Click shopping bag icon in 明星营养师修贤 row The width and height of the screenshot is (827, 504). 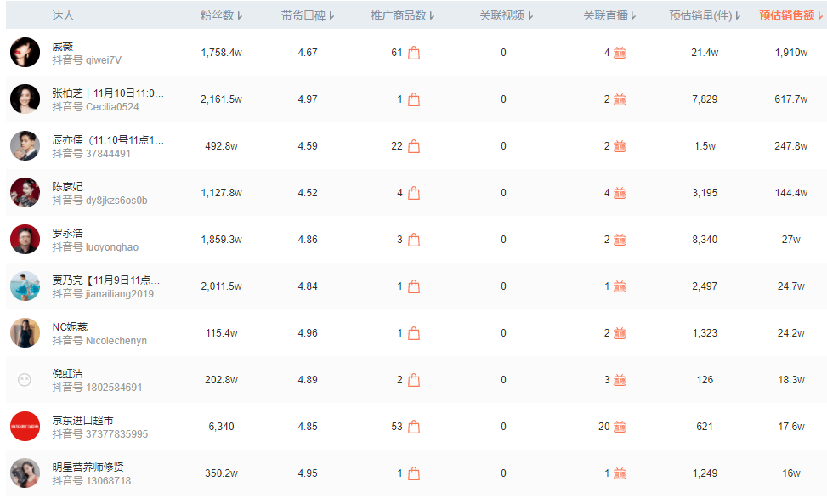(414, 473)
